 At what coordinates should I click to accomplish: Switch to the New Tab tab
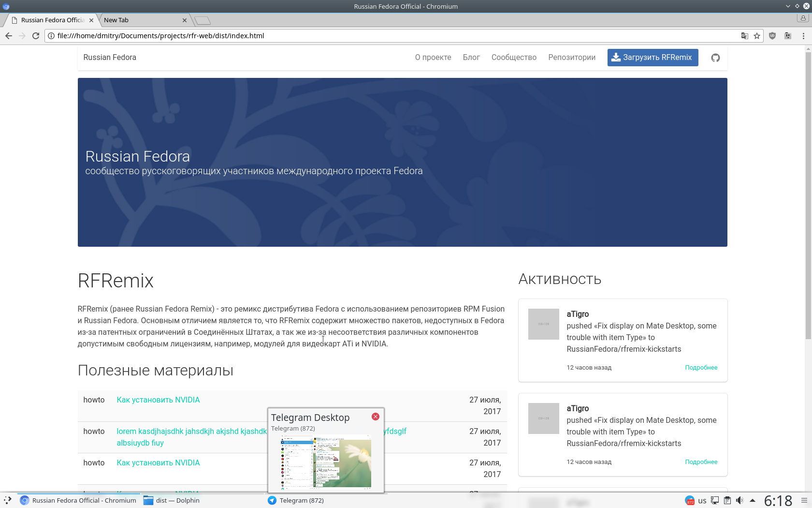coord(144,20)
